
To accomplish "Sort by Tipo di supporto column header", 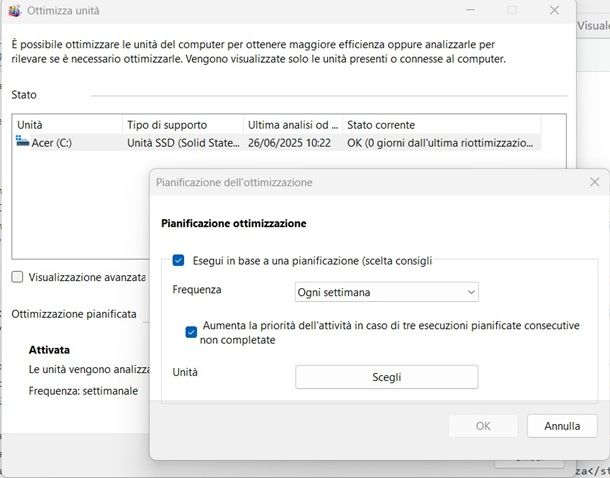I will point(183,125).
